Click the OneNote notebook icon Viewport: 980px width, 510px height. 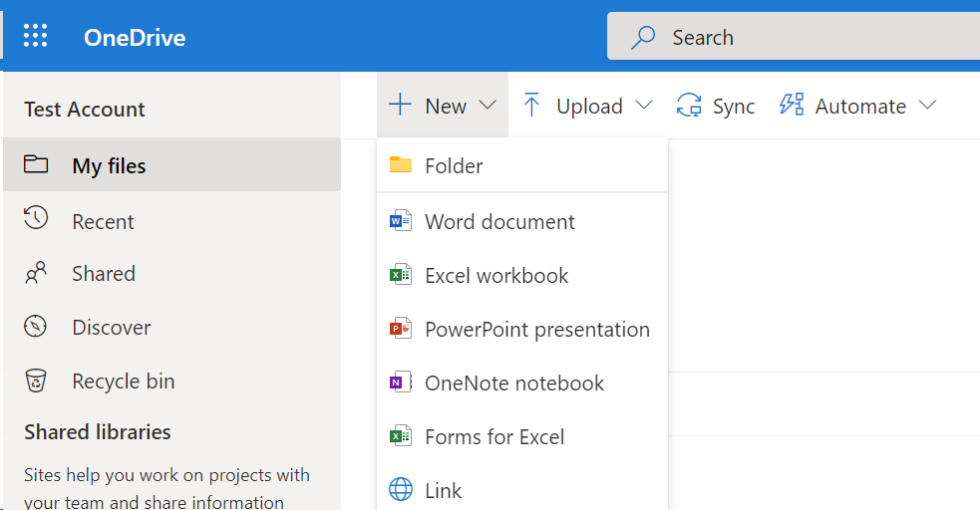pos(401,382)
